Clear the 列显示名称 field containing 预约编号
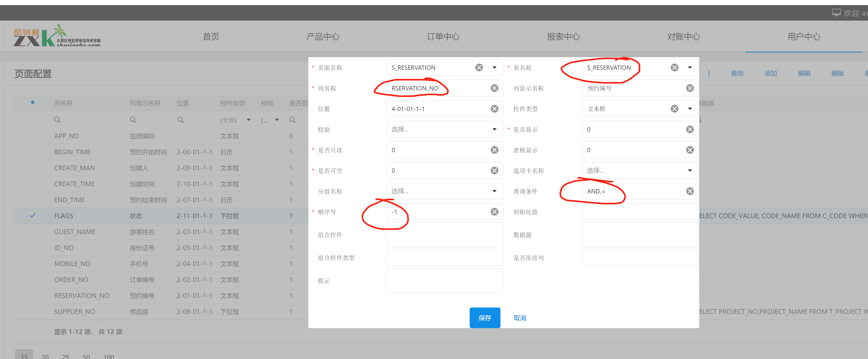 click(690, 88)
